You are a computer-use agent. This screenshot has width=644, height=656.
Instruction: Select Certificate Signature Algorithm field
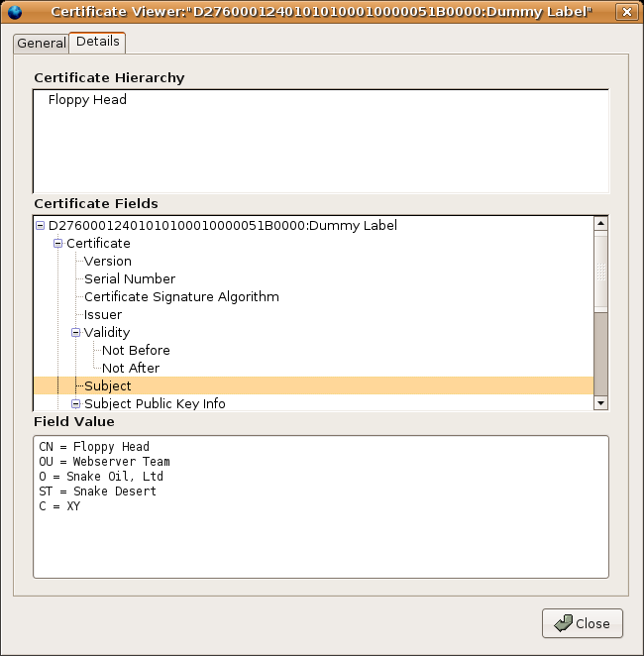click(x=181, y=297)
